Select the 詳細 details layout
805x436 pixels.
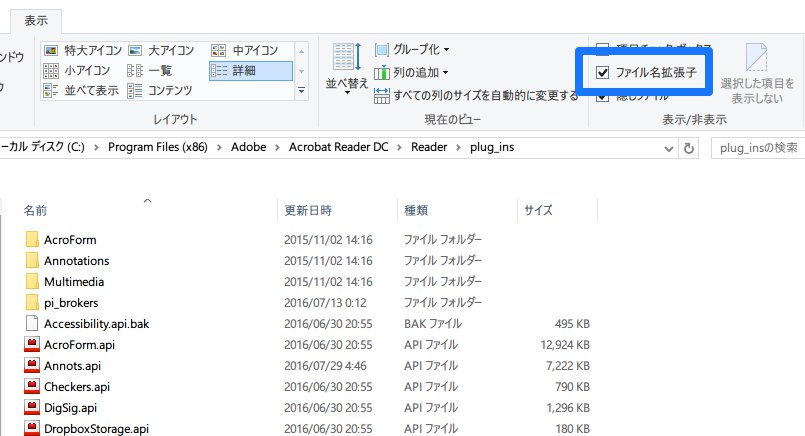(251, 70)
